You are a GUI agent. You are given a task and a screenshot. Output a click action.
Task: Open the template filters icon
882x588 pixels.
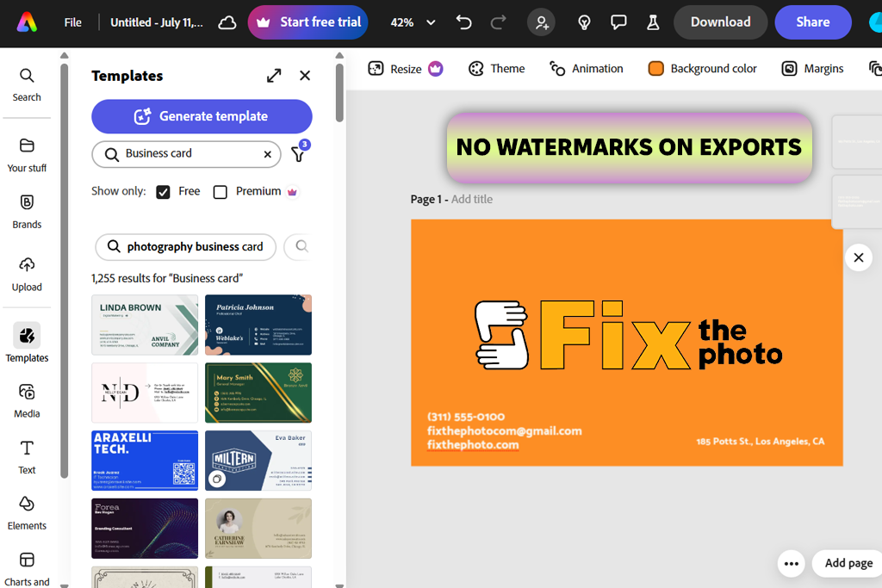click(x=298, y=153)
